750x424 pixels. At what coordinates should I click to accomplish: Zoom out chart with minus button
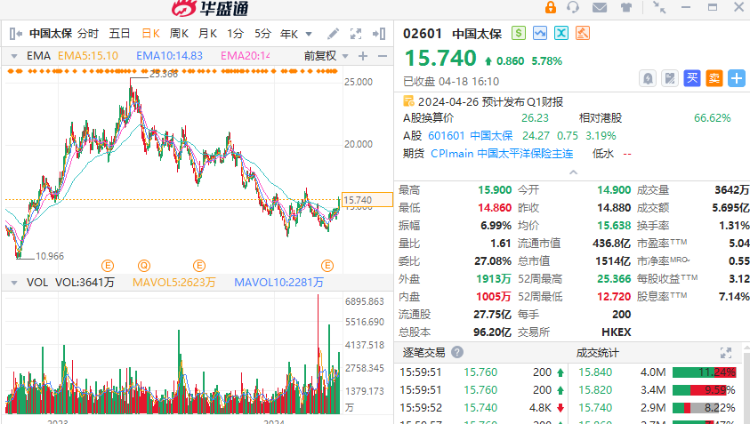(382, 56)
